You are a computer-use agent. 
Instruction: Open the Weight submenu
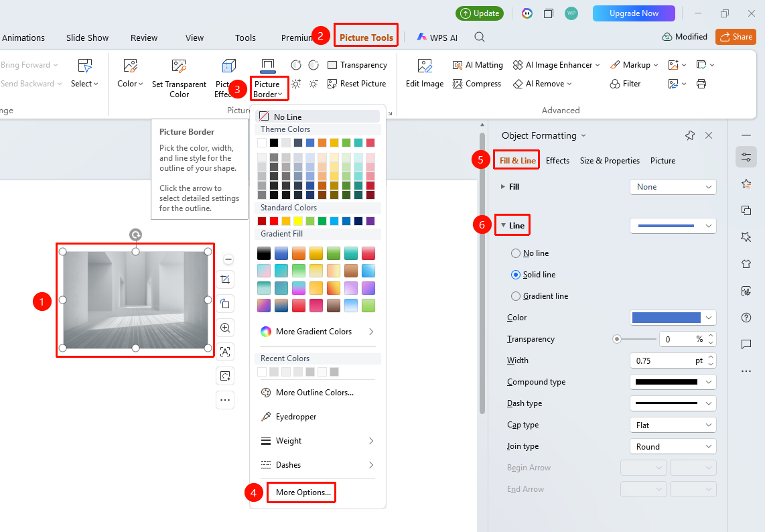pyautogui.click(x=318, y=442)
